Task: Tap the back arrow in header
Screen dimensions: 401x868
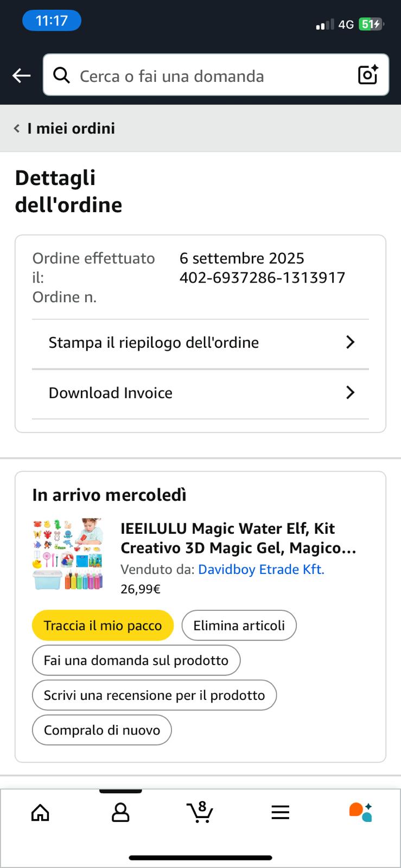Action: point(22,75)
